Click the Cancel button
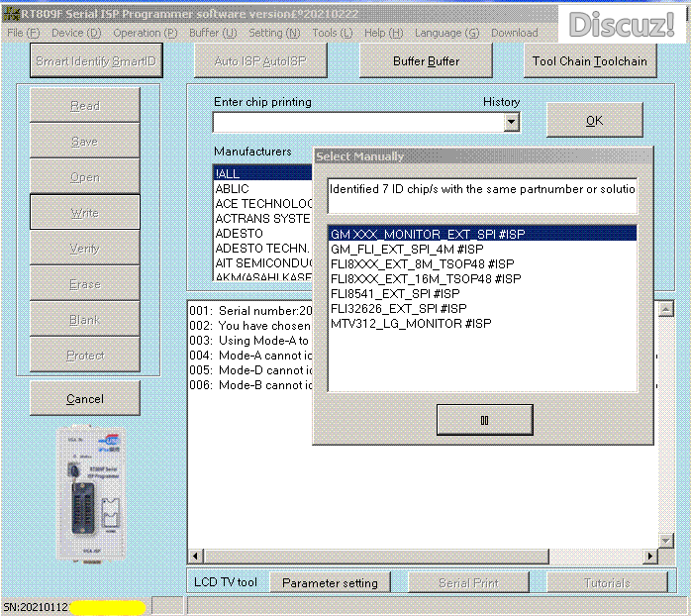Image resolution: width=691 pixels, height=616 pixels. [84, 399]
